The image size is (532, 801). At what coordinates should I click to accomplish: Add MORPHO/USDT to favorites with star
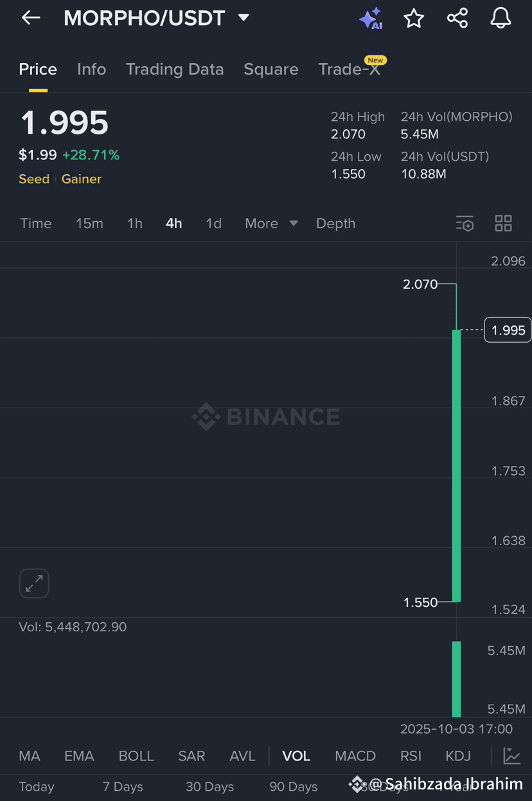[x=414, y=19]
